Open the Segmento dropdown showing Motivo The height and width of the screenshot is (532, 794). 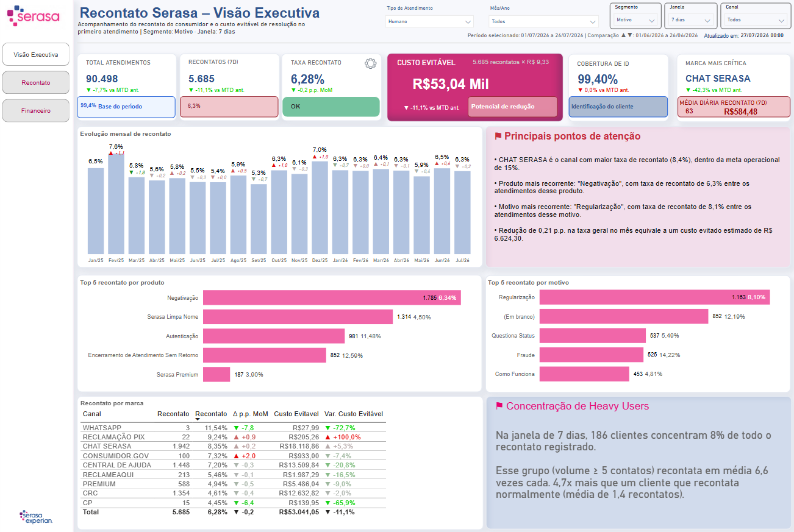point(635,20)
